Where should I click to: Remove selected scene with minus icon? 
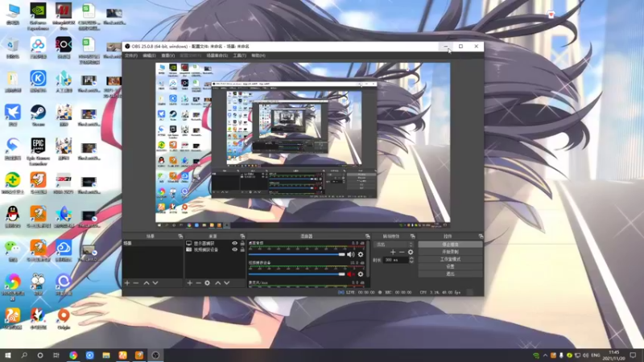pos(136,283)
